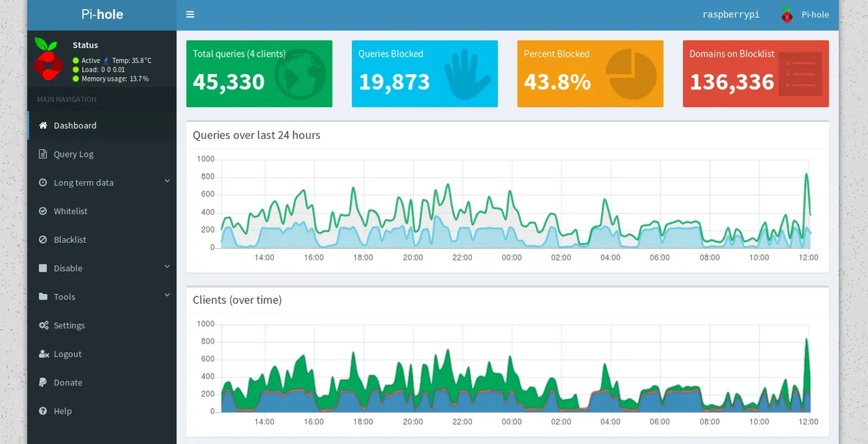Click the 12:00 peak on clients chart
The image size is (868, 444).
tap(806, 339)
